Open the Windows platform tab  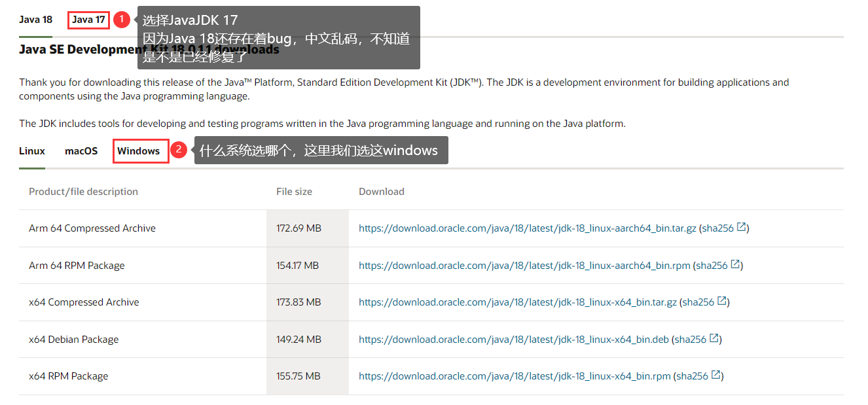coord(139,151)
